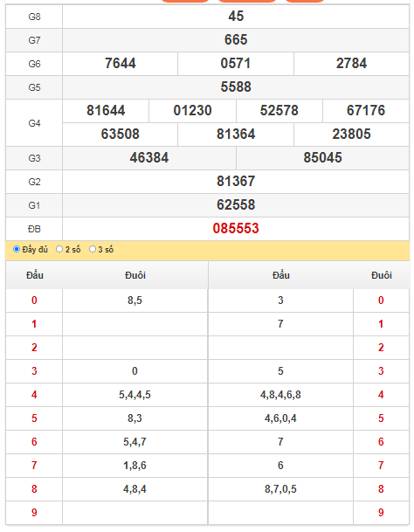This screenshot has height=532, width=414.
Task: Choose the "3 số" radio option
Action: tap(93, 249)
